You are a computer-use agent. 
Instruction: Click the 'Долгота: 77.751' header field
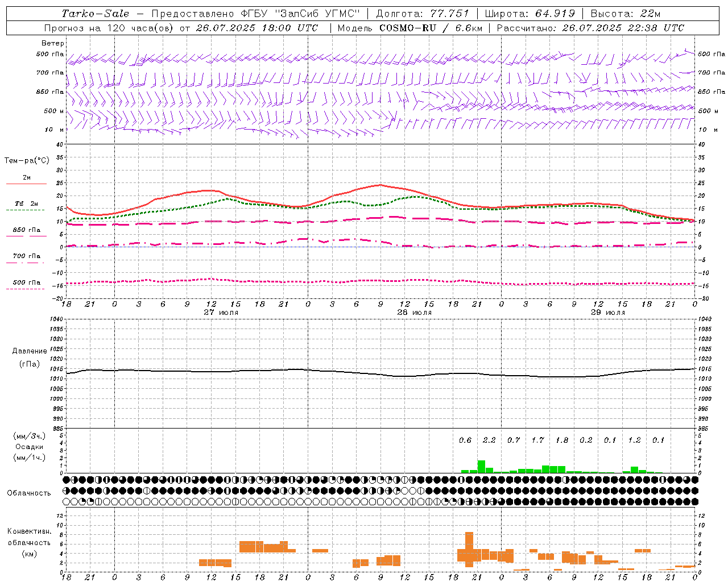point(423,14)
